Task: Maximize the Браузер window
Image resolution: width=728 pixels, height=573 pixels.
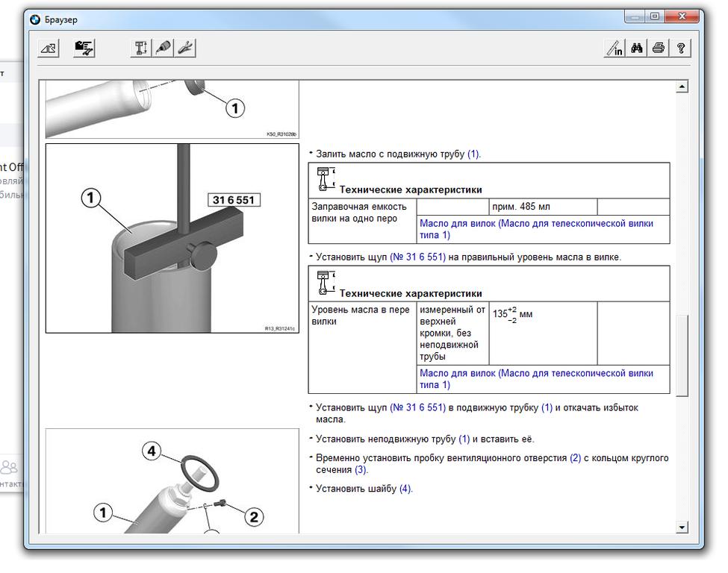Action: click(x=655, y=16)
